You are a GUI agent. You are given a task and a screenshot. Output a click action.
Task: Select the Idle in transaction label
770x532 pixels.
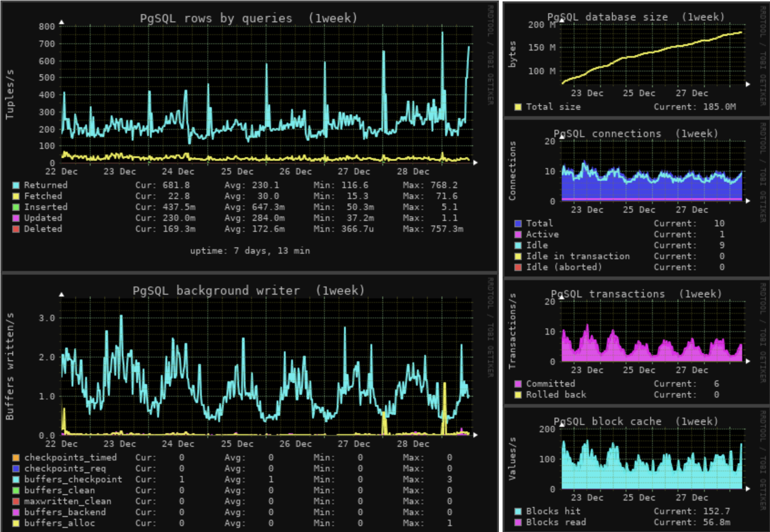tap(578, 256)
